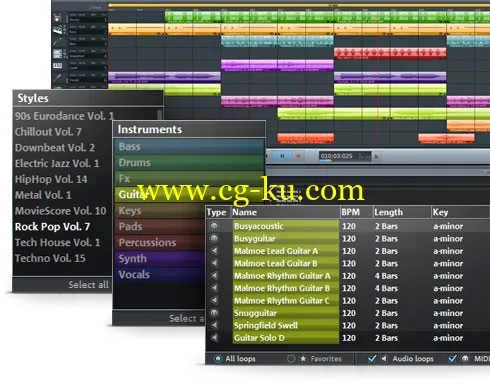The width and height of the screenshot is (490, 392).
Task: Select the guitar icon of track 3
Action: point(58,42)
